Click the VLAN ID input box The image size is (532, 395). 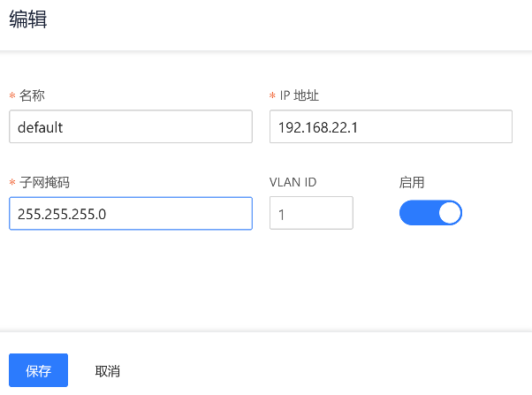(x=311, y=213)
